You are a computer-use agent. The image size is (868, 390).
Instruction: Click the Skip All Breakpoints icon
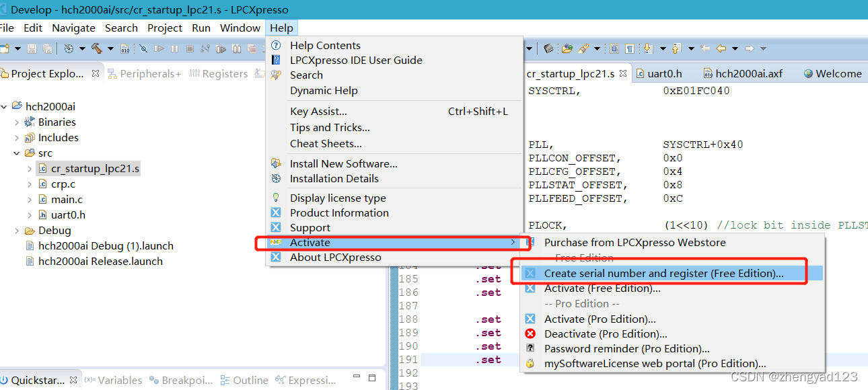coord(143,48)
